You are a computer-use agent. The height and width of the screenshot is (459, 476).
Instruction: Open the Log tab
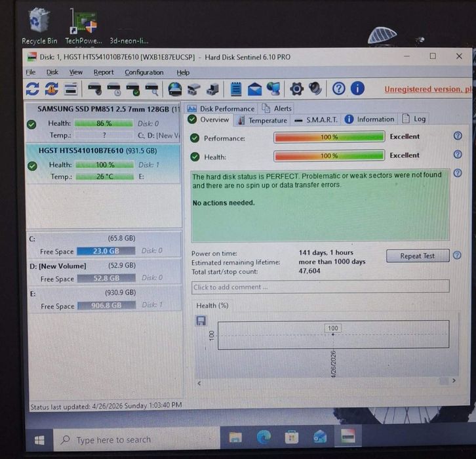(x=414, y=119)
